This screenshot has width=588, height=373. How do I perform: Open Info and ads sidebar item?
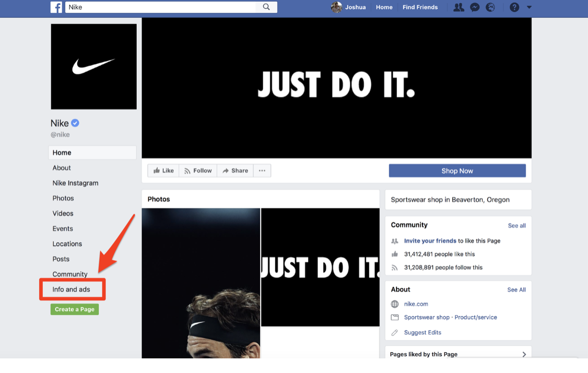71,289
